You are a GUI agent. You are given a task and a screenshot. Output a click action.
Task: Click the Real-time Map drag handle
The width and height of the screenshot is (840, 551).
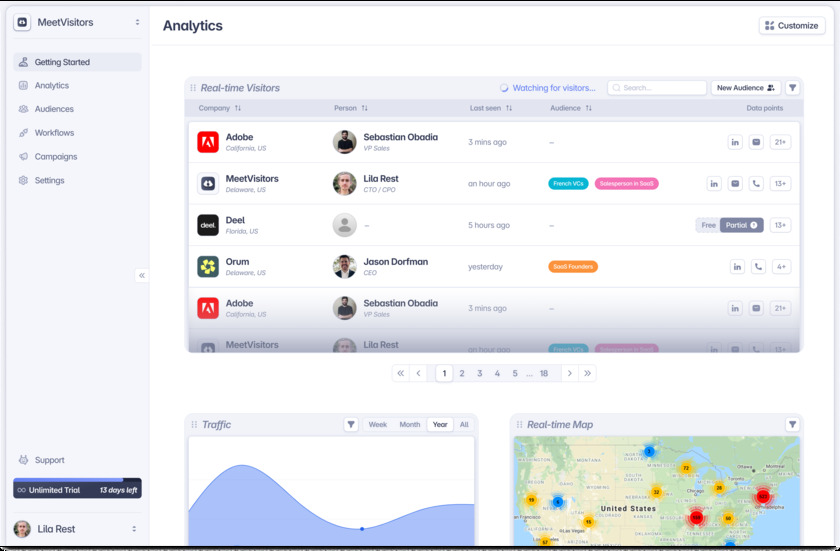pos(519,425)
